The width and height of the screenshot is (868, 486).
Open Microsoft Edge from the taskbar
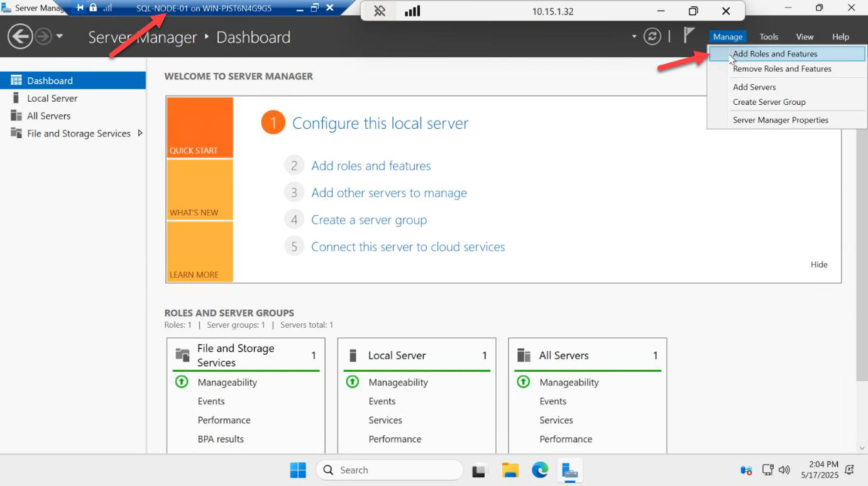(x=540, y=470)
